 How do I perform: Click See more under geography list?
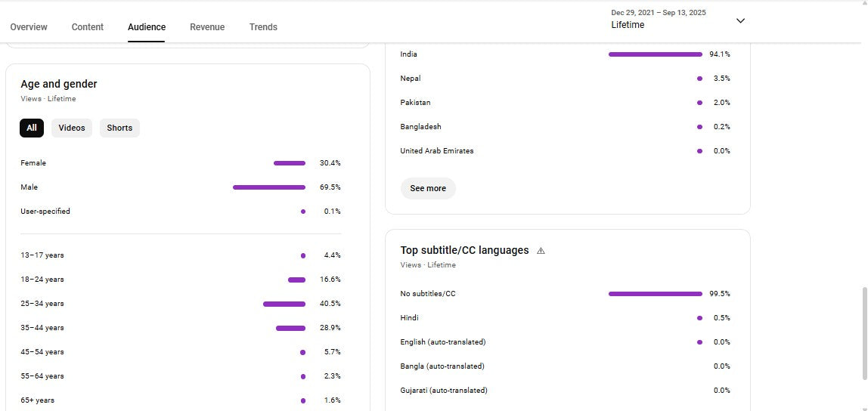428,189
